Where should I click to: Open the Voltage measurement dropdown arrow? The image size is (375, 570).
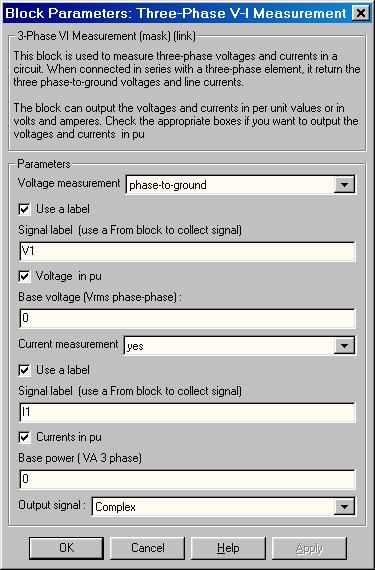click(x=344, y=185)
